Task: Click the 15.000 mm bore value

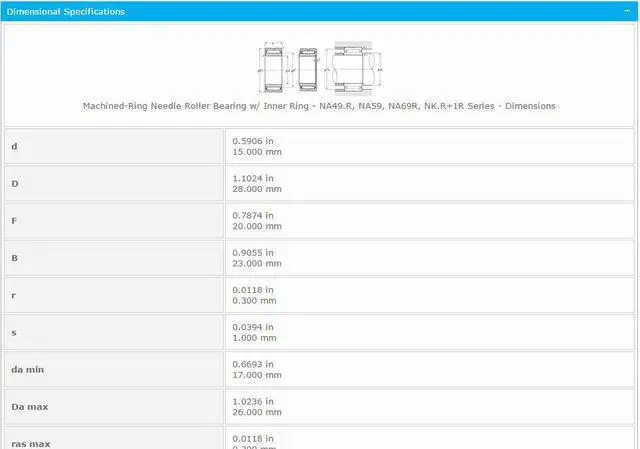Action: [x=256, y=151]
